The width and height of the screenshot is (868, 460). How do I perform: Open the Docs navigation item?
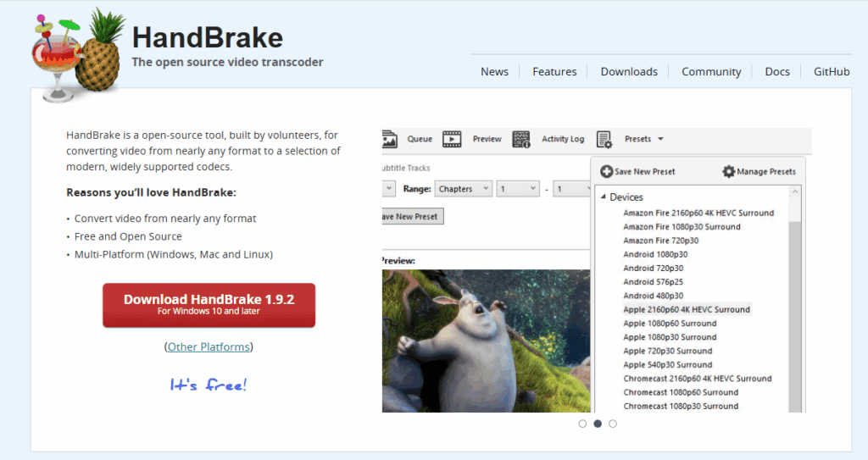click(777, 71)
